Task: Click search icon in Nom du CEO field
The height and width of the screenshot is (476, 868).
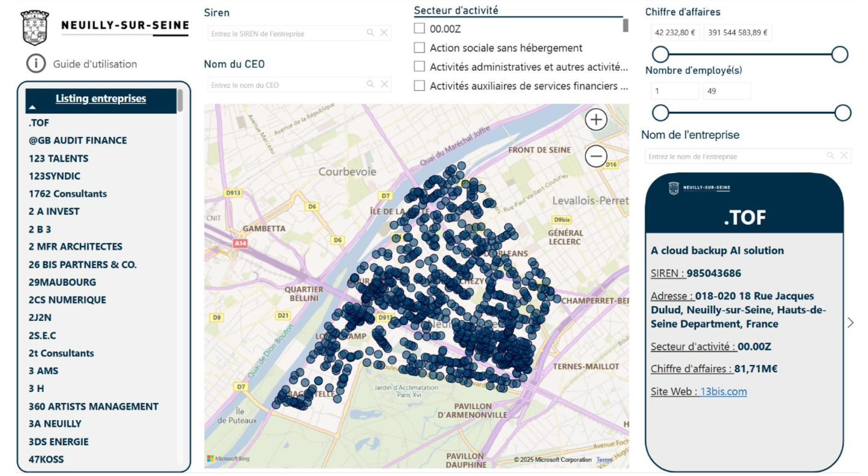Action: coord(370,84)
